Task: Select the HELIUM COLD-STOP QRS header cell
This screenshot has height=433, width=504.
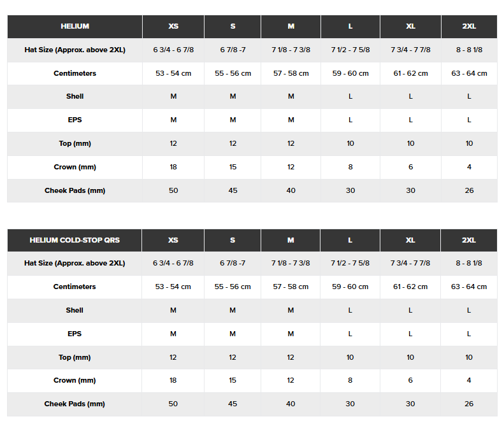Action: point(75,240)
